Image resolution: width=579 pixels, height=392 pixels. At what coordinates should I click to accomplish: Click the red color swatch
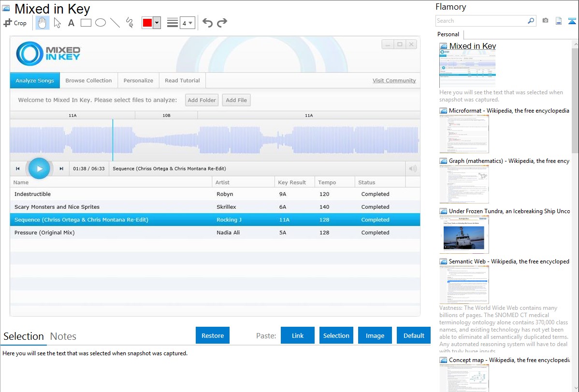pyautogui.click(x=147, y=23)
